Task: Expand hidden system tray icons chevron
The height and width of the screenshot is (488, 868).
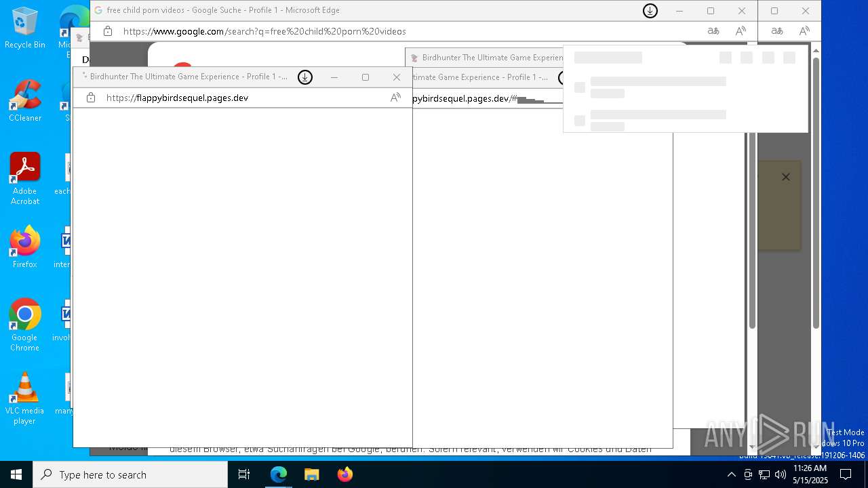Action: (731, 474)
